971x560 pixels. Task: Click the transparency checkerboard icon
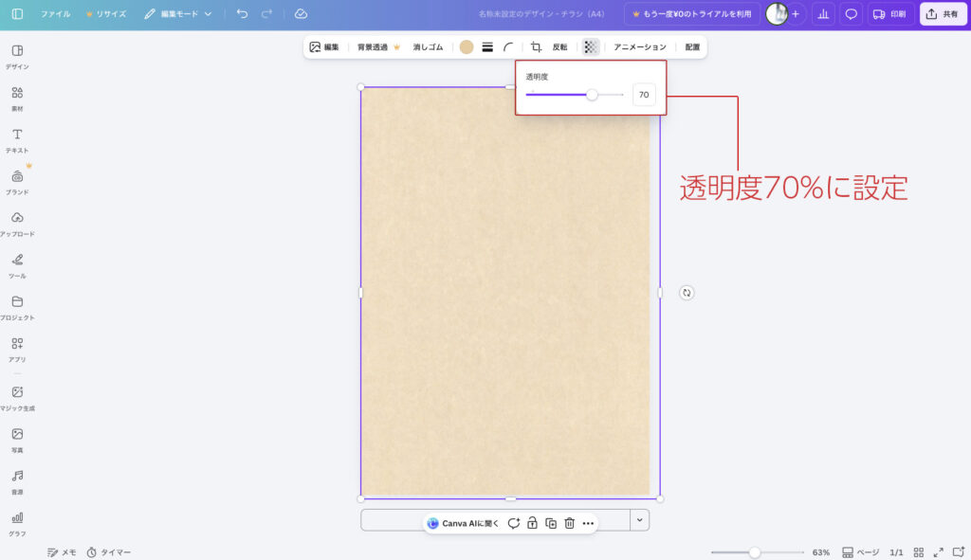591,46
